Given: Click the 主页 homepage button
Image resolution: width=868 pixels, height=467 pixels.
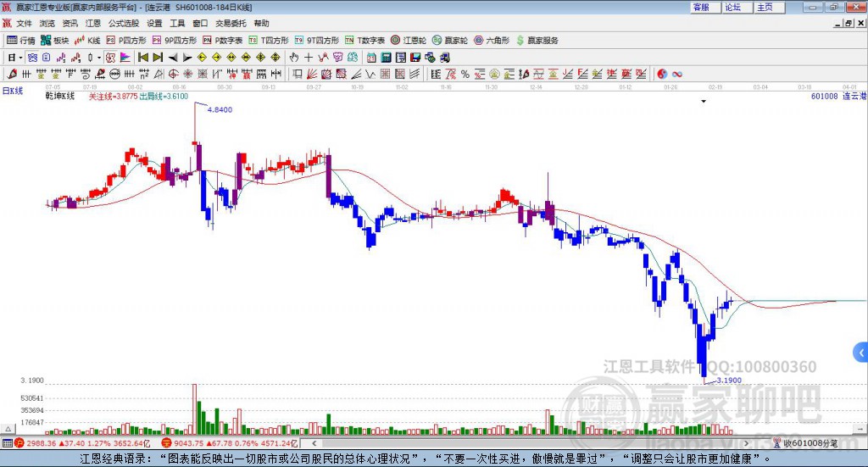Looking at the screenshot, I should pos(770,7).
